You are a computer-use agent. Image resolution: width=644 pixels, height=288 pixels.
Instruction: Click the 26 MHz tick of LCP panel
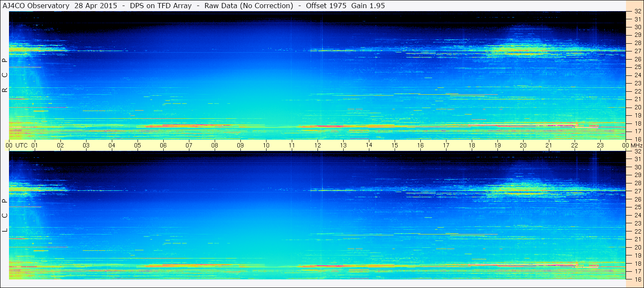click(x=638, y=199)
